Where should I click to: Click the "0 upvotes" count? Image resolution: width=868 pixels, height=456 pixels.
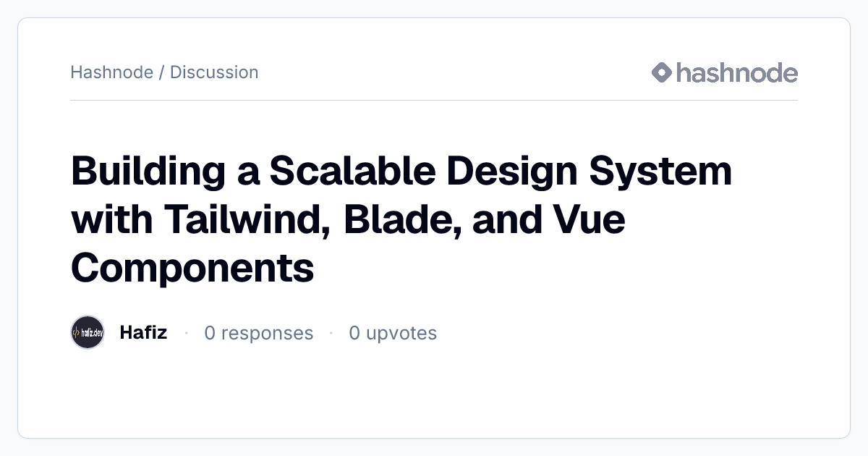393,333
